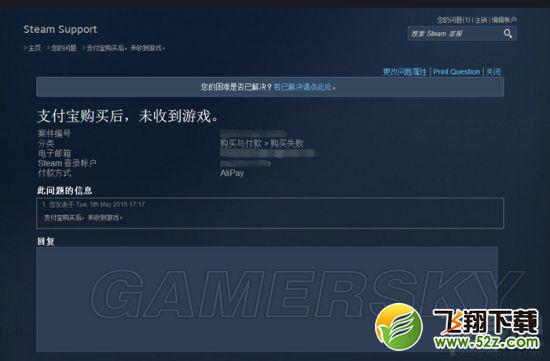Click the 关闭 link

(x=493, y=72)
